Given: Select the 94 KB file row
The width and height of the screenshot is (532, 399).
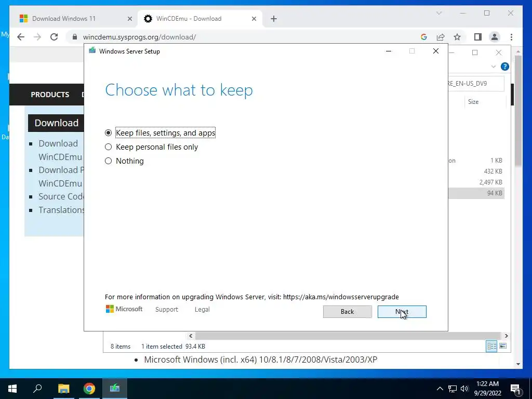Looking at the screenshot, I should point(476,193).
